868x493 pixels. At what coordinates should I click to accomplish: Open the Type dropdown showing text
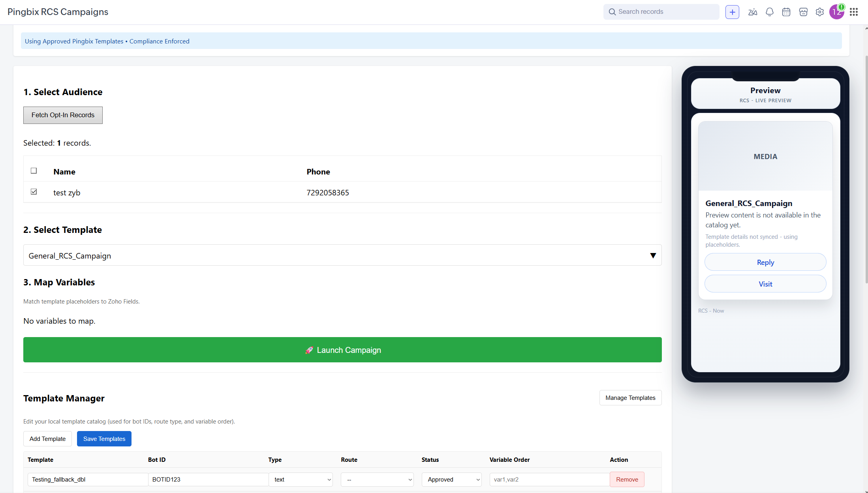point(301,480)
